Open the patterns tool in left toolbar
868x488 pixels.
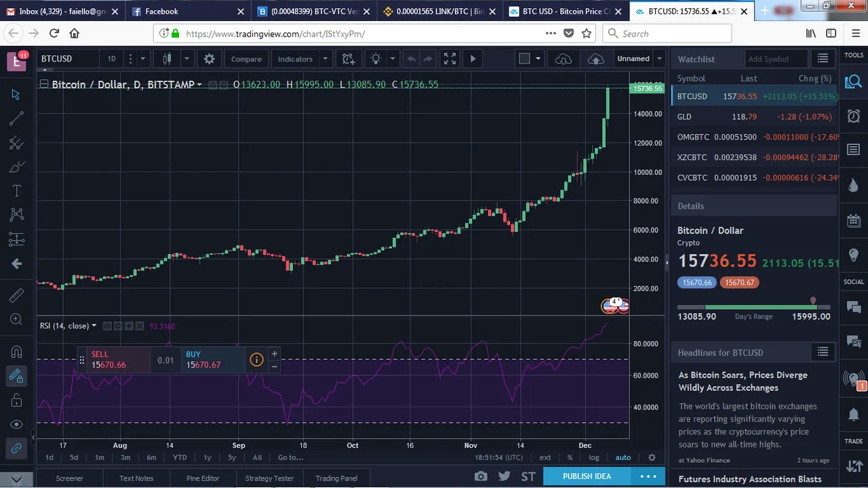16,215
